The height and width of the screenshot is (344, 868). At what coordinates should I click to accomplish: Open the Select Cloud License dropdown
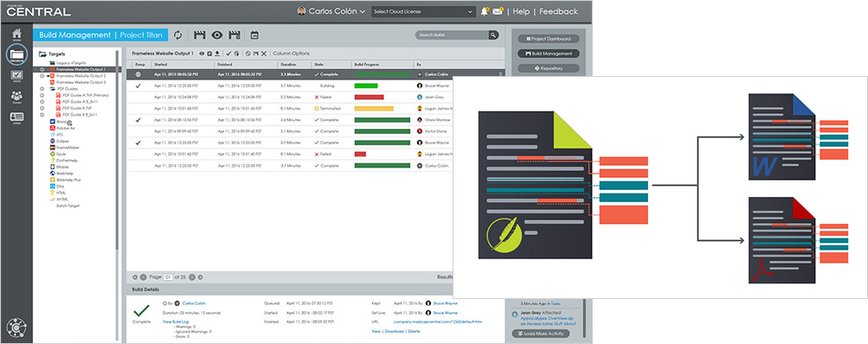[423, 11]
